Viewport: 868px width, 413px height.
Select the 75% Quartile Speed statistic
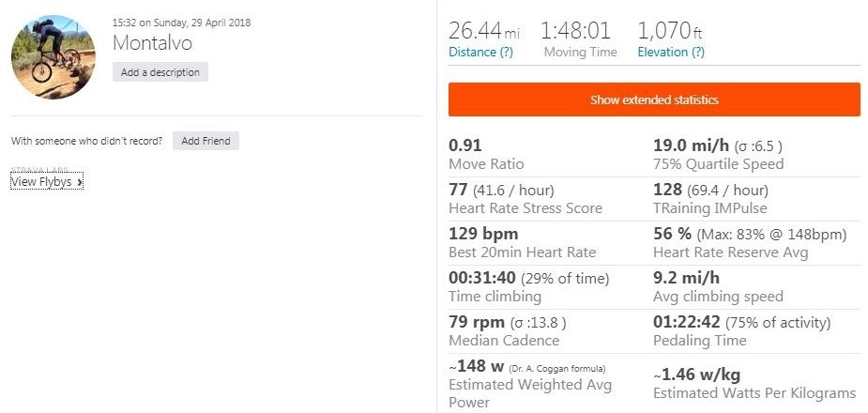tap(718, 154)
